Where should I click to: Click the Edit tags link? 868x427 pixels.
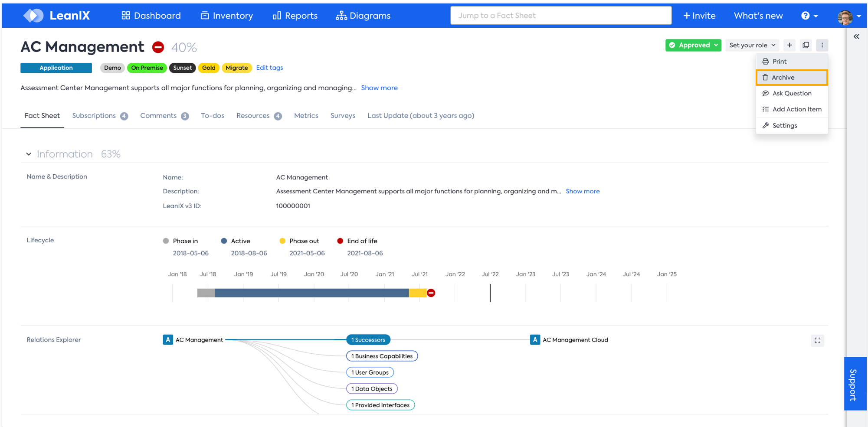(269, 68)
